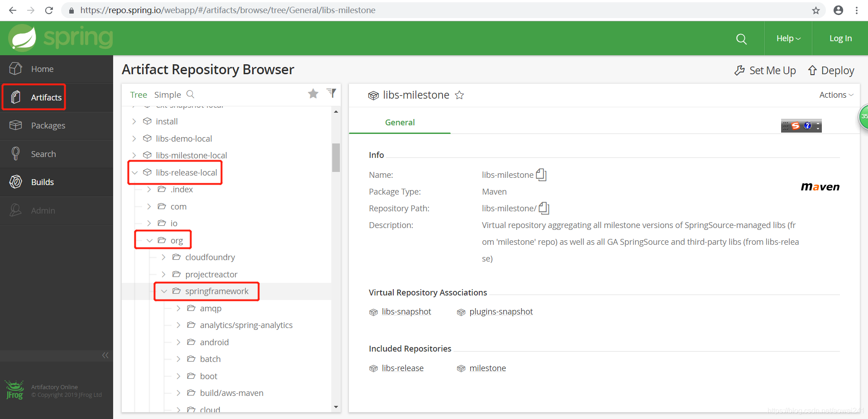The width and height of the screenshot is (868, 419).
Task: Collapse the org folder
Action: (x=149, y=240)
